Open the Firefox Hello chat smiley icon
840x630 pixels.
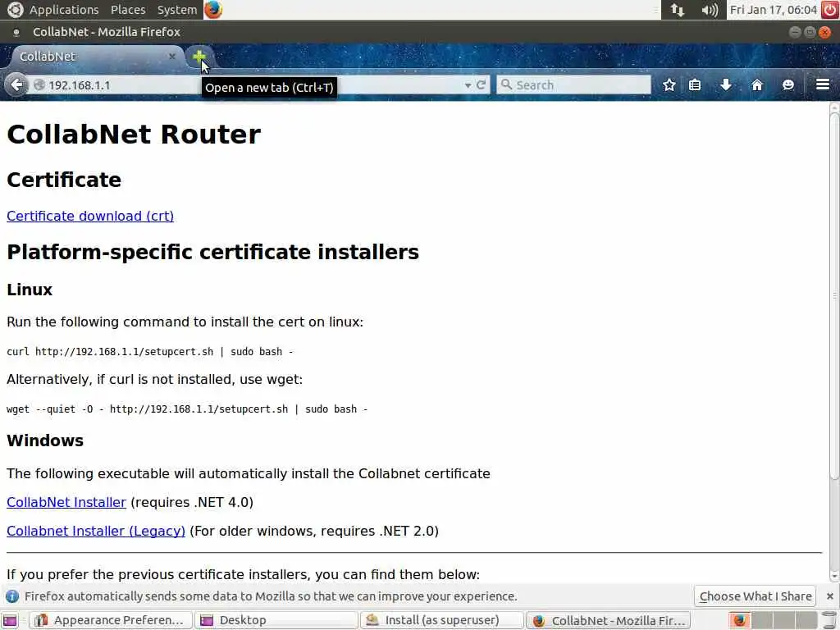788,84
